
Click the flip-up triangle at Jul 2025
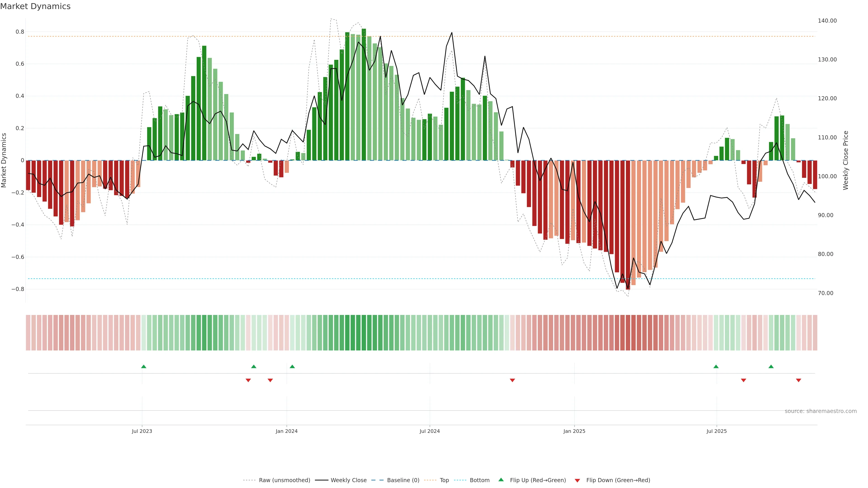(x=716, y=366)
